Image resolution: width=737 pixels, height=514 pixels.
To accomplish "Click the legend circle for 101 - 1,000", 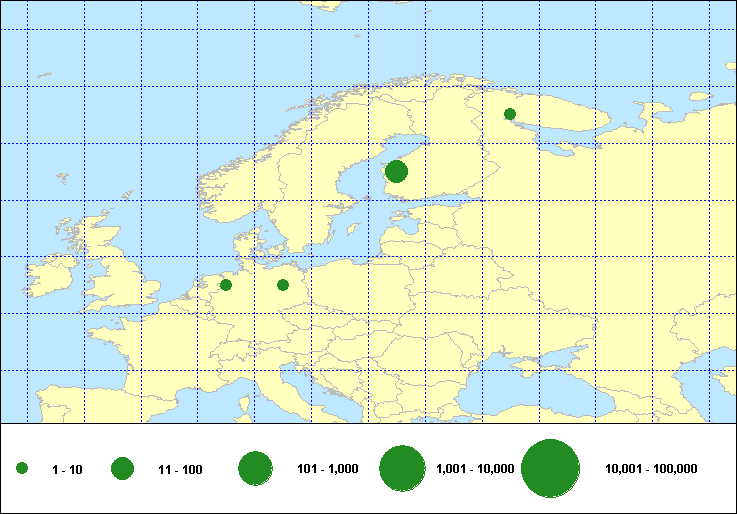I will (256, 468).
